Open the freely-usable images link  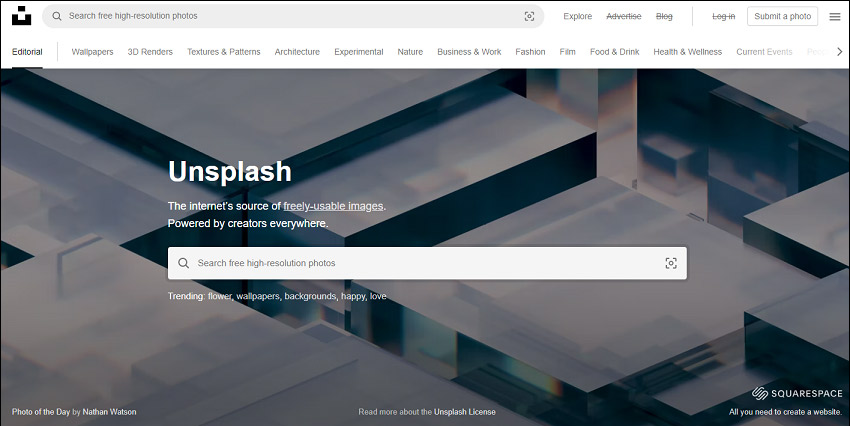pos(333,206)
